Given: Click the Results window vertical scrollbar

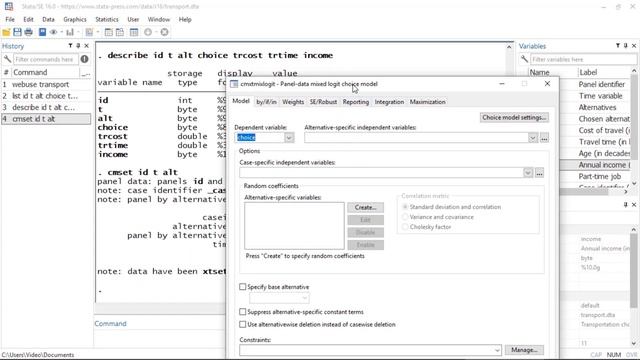Looking at the screenshot, I should (x=509, y=171).
